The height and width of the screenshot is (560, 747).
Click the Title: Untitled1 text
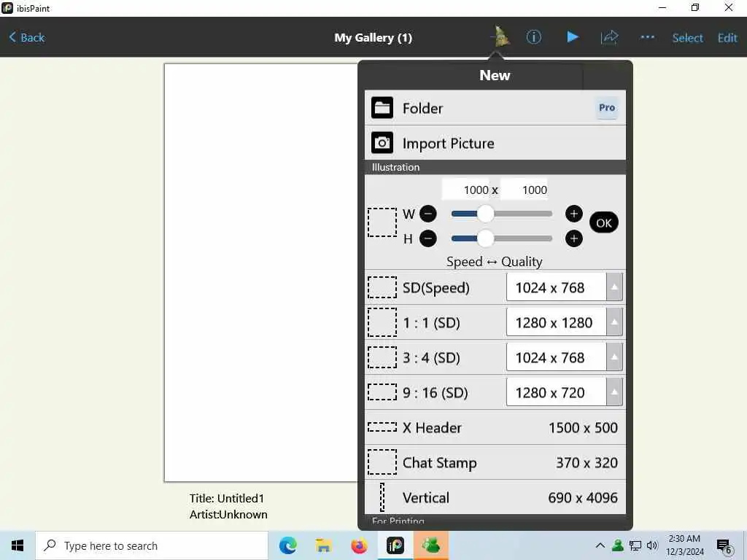pos(227,499)
